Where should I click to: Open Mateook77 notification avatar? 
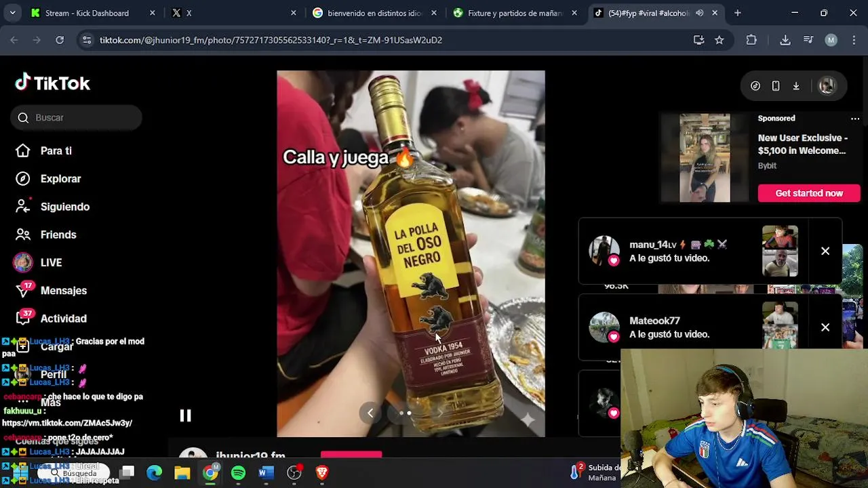click(604, 327)
